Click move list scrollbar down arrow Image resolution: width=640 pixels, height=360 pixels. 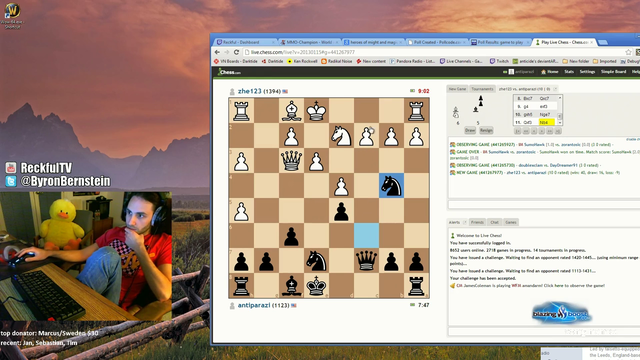(x=560, y=122)
